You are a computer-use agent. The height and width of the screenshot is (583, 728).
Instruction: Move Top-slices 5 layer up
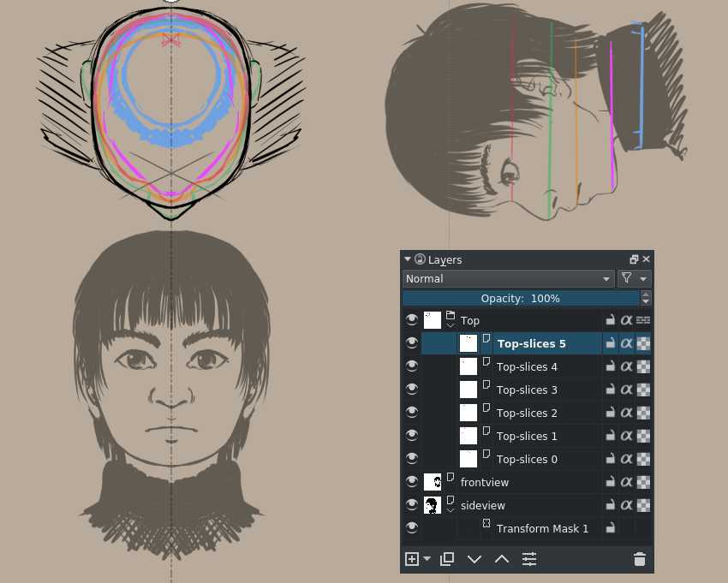pos(501,559)
